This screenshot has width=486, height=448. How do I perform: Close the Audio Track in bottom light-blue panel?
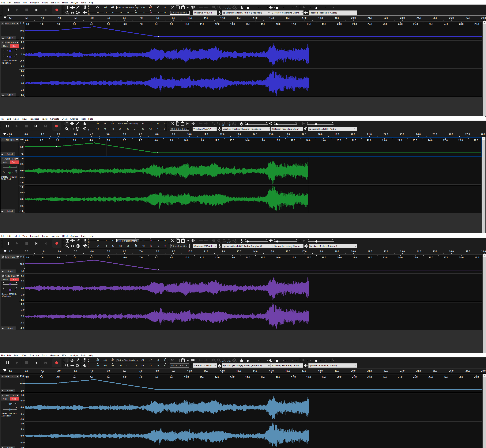[x=2, y=395]
